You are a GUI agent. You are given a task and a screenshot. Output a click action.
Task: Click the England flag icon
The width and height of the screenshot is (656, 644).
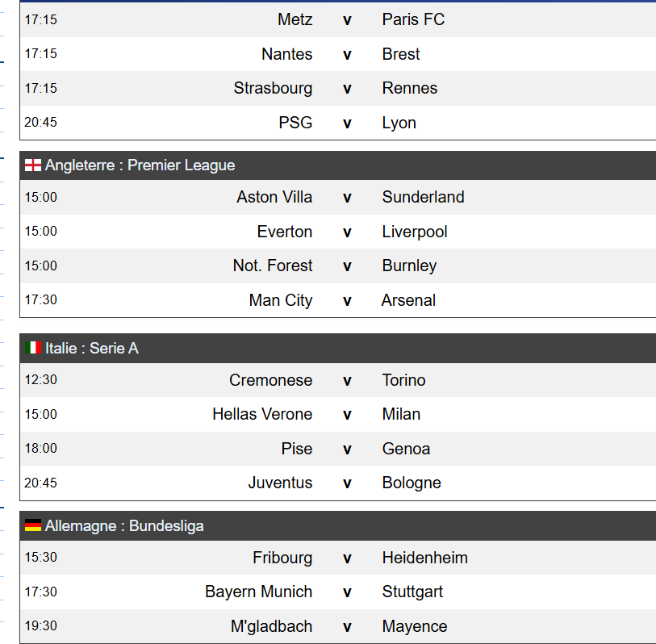(33, 165)
